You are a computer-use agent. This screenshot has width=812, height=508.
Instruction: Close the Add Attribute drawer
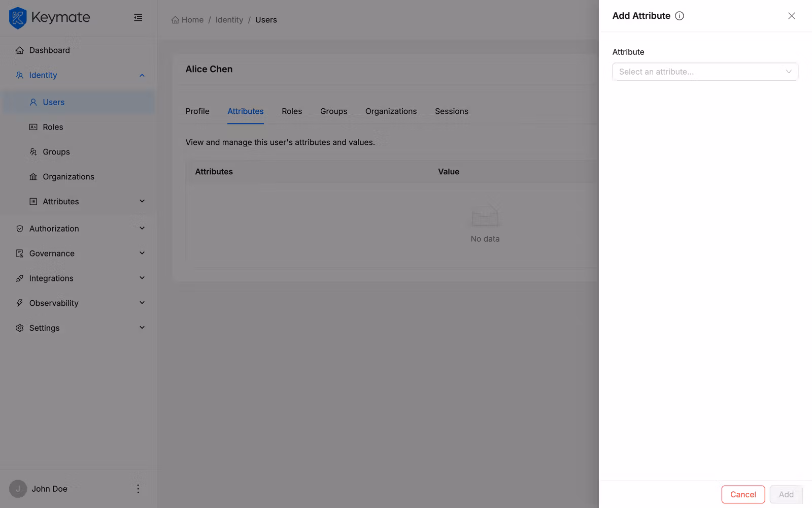click(x=791, y=15)
